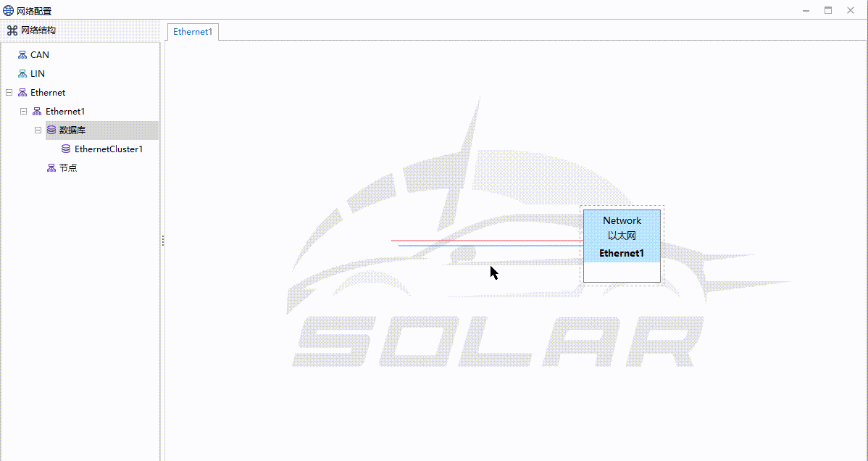This screenshot has height=461, width=868.
Task: Select the 节点 tree item
Action: (68, 168)
